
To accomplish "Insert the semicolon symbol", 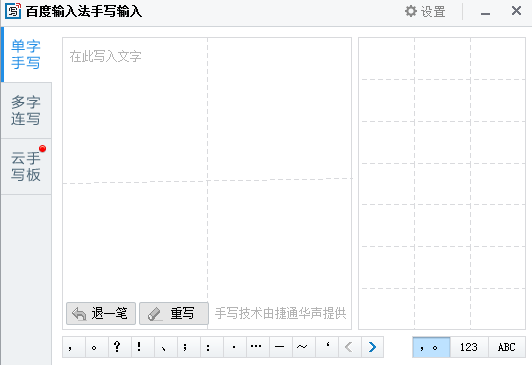I will (189, 347).
